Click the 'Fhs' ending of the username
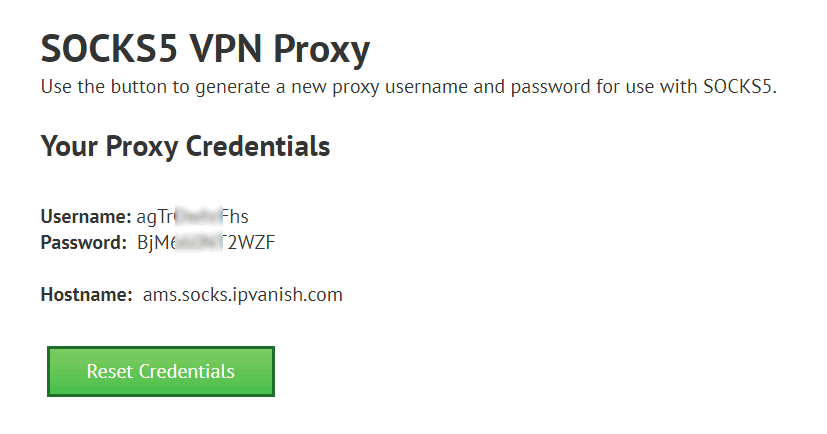The width and height of the screenshot is (827, 434). tap(235, 217)
